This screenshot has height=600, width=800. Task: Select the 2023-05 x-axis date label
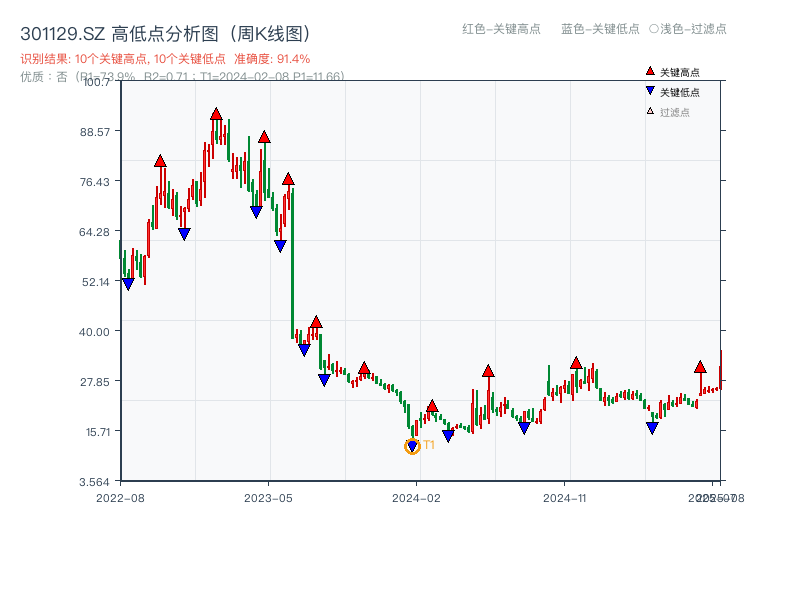pos(268,497)
